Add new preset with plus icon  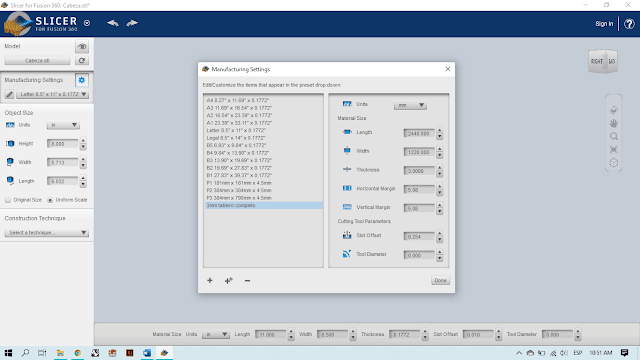pyautogui.click(x=210, y=280)
